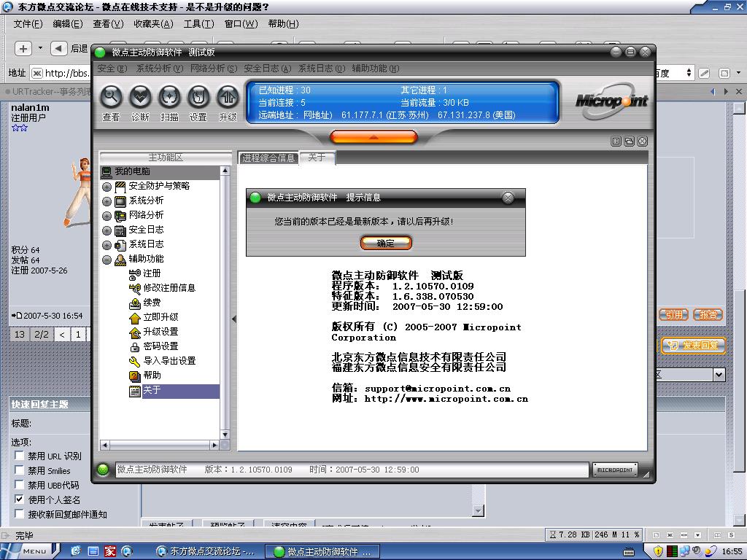
Task: Expand the 网络分析 tree node
Action: 107,216
